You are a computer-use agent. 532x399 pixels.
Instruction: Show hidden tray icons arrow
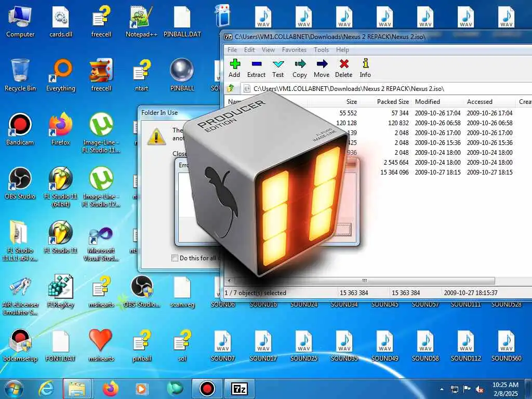click(x=442, y=389)
